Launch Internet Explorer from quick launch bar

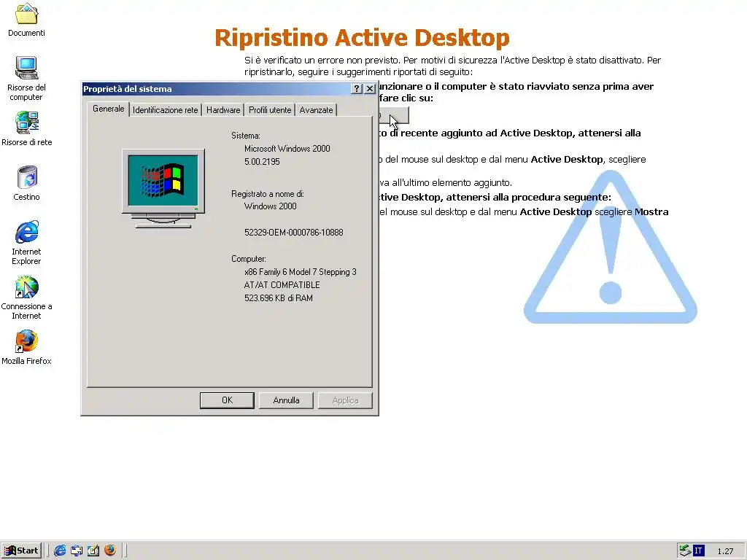tap(60, 551)
